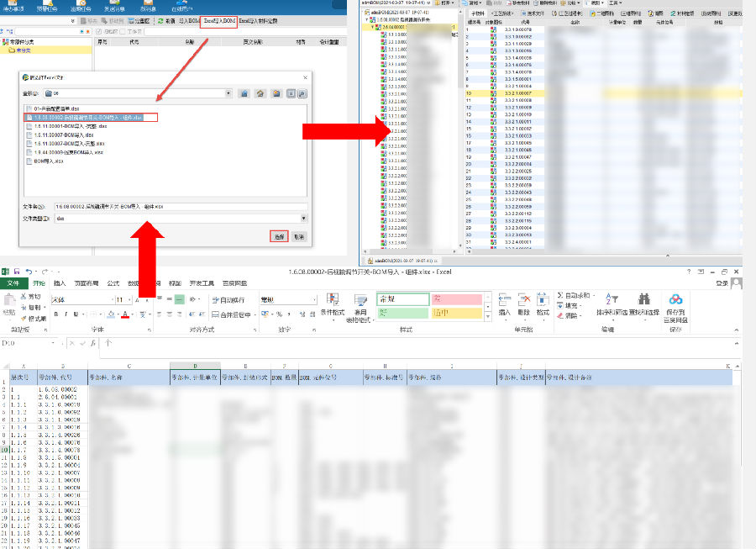Click the 取消 button in file dialog

[299, 237]
